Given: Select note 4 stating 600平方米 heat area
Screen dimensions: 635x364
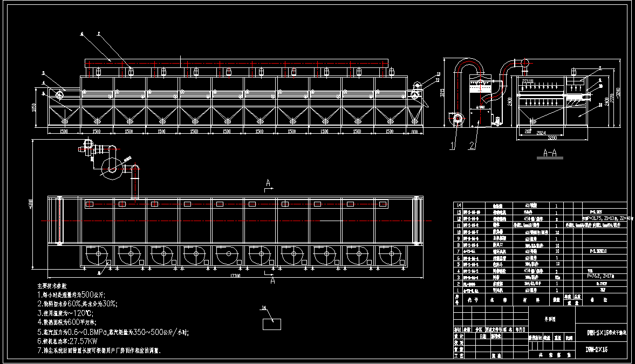Looking at the screenshot, I should pos(67,322).
